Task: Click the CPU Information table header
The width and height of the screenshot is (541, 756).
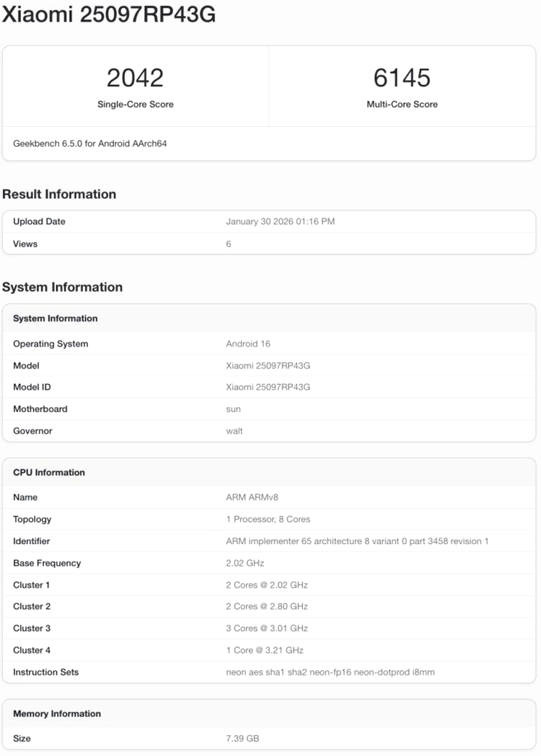Action: point(49,473)
